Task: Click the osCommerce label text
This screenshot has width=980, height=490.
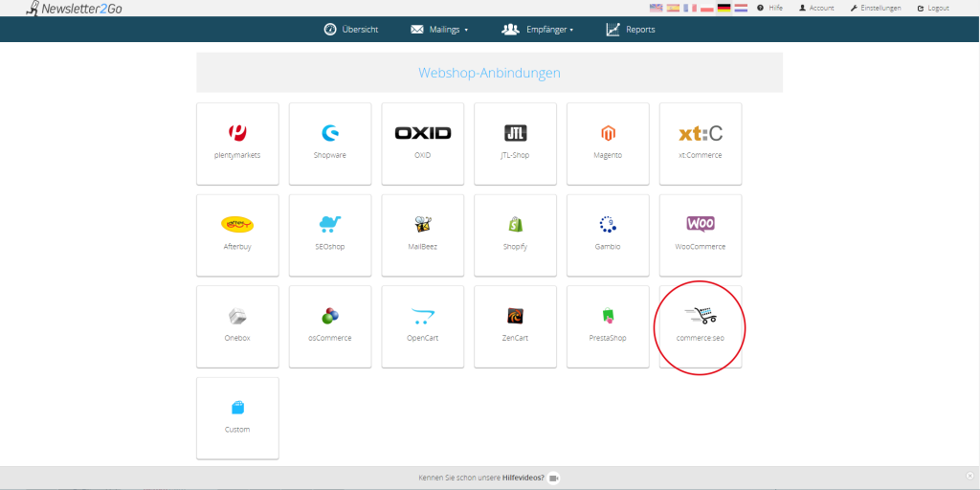Action: pos(330,338)
